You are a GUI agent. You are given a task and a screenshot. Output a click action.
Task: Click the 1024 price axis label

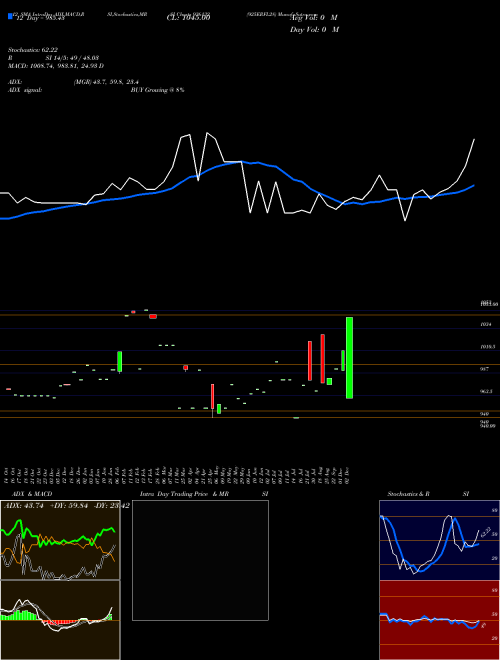click(486, 325)
